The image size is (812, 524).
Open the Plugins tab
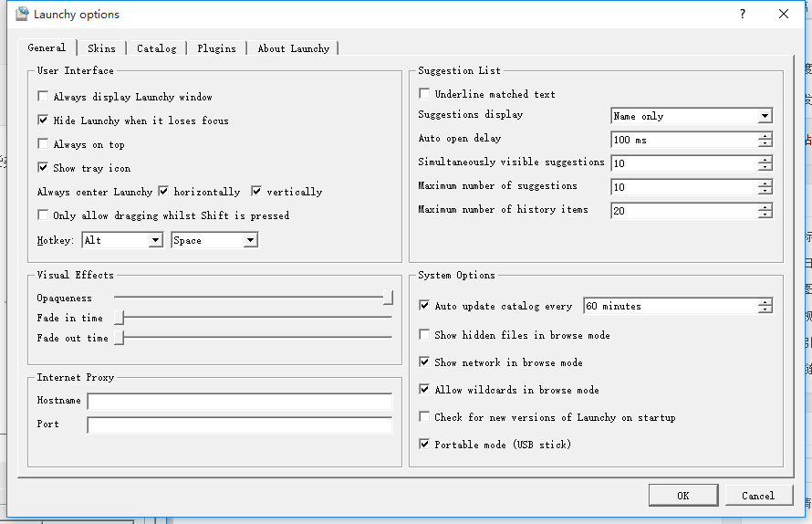pyautogui.click(x=216, y=48)
